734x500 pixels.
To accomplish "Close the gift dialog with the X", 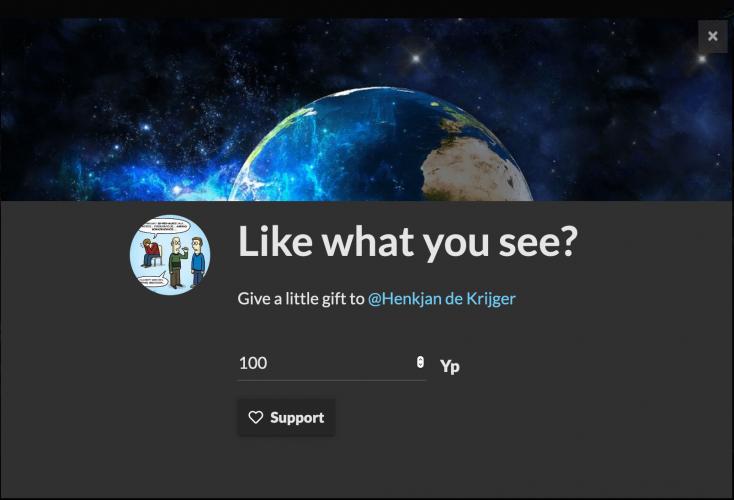I will coord(712,36).
